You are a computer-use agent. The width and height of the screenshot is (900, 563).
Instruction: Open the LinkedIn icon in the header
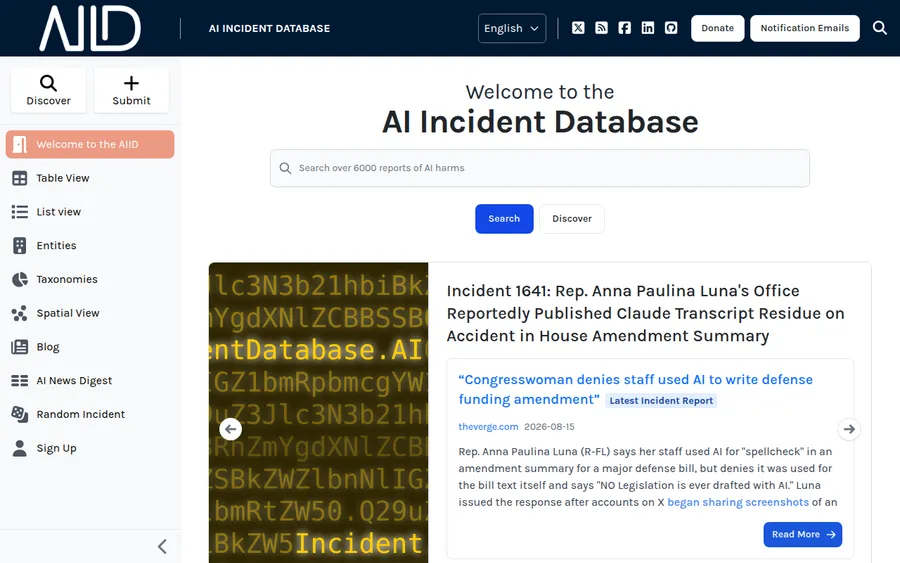[647, 28]
